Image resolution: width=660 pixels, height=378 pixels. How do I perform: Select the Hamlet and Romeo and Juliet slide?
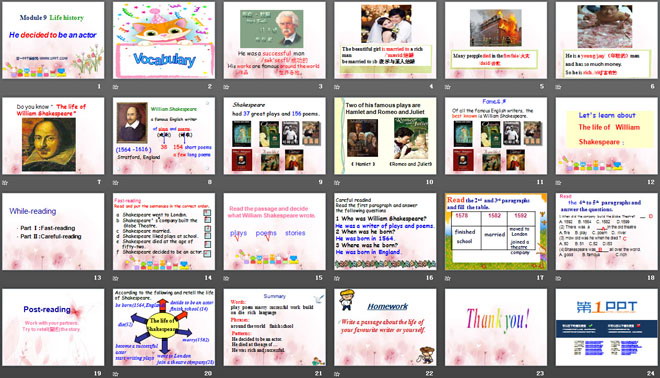click(385, 136)
